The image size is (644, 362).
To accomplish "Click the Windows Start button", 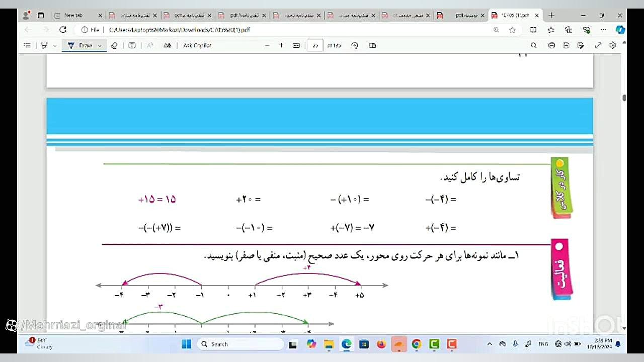I will pos(186,344).
